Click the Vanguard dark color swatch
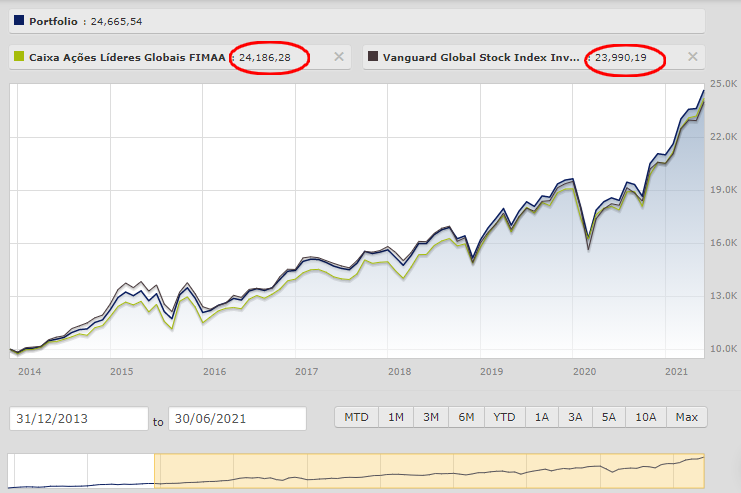Image resolution: width=741 pixels, height=493 pixels. (372, 57)
